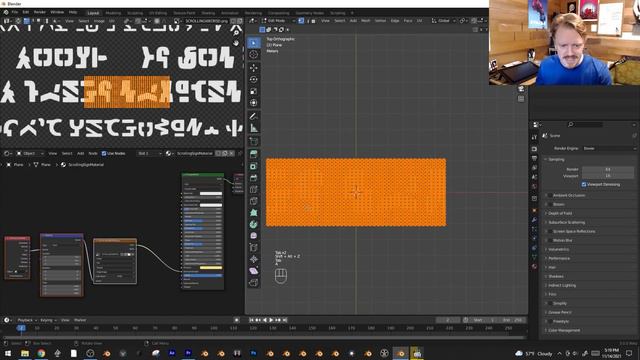This screenshot has height=360, width=640.
Task: Select the Scale tool in viewport toolbar
Action: (253, 91)
